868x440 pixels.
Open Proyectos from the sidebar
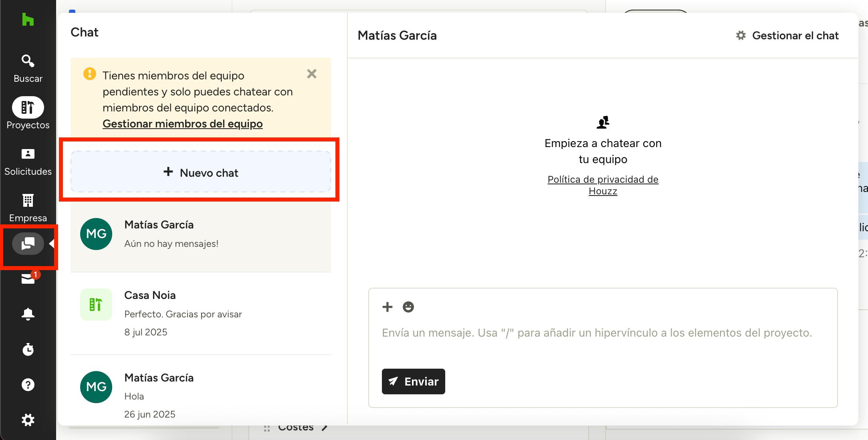28,114
